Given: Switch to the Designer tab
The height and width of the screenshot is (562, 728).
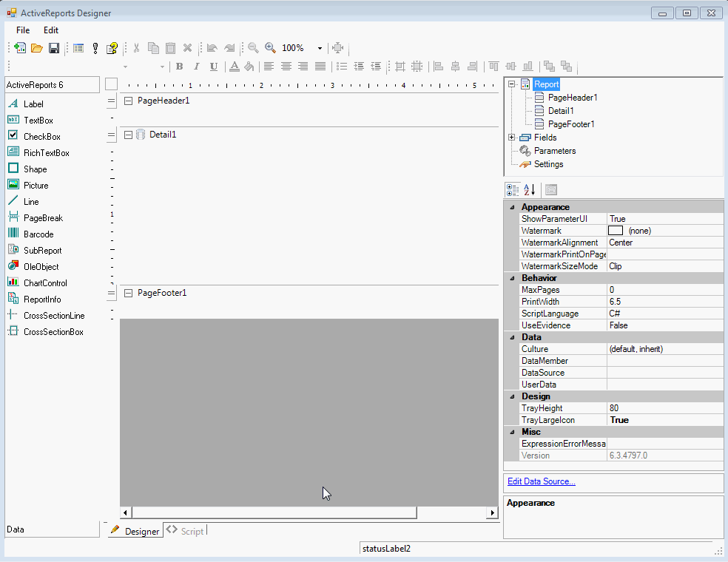Looking at the screenshot, I should pos(135,530).
